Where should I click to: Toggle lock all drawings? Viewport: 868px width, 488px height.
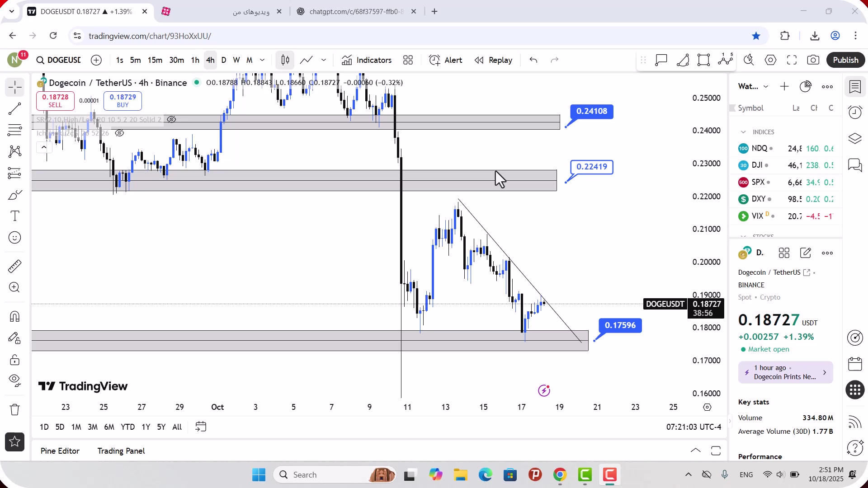tap(15, 360)
